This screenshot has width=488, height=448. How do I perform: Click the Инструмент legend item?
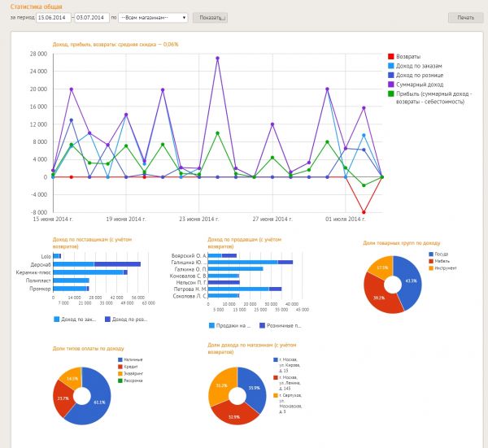(443, 267)
